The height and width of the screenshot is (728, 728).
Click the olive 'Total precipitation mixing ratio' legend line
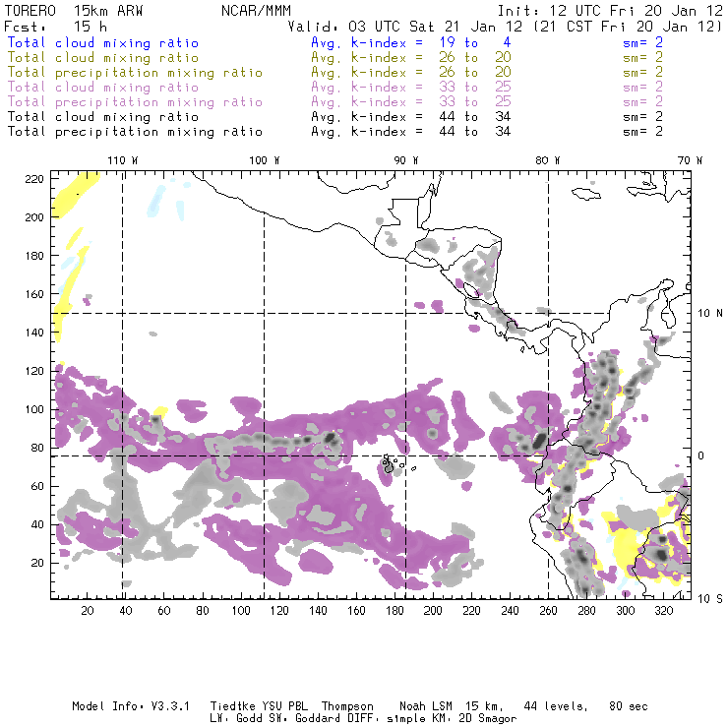(x=135, y=73)
